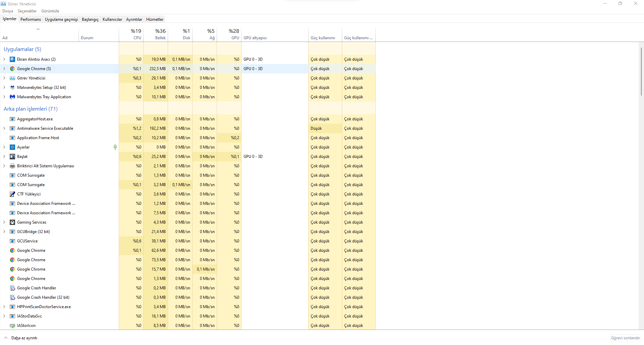Click the CTF Yükleyici pen icon
644x345 pixels.
(12, 194)
